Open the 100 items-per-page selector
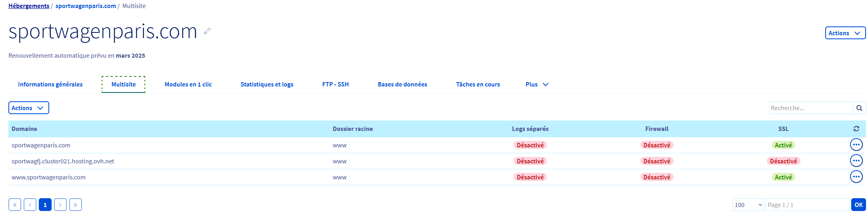The height and width of the screenshot is (219, 868). (x=748, y=205)
